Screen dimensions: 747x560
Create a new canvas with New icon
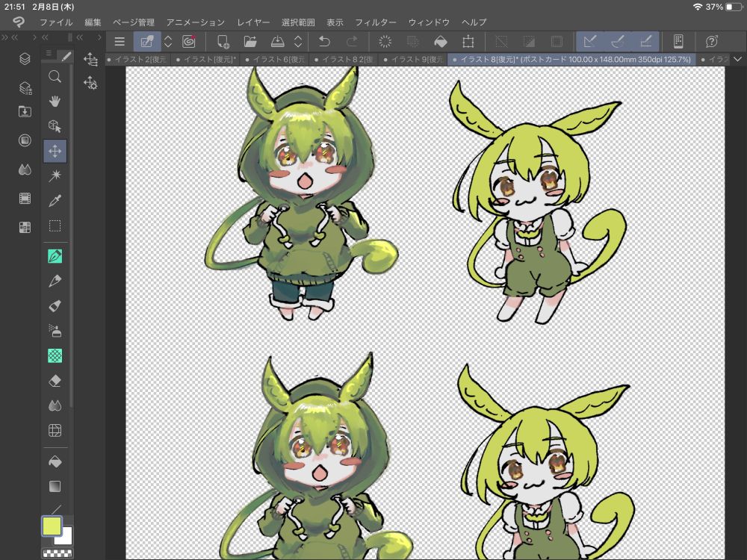(x=223, y=42)
